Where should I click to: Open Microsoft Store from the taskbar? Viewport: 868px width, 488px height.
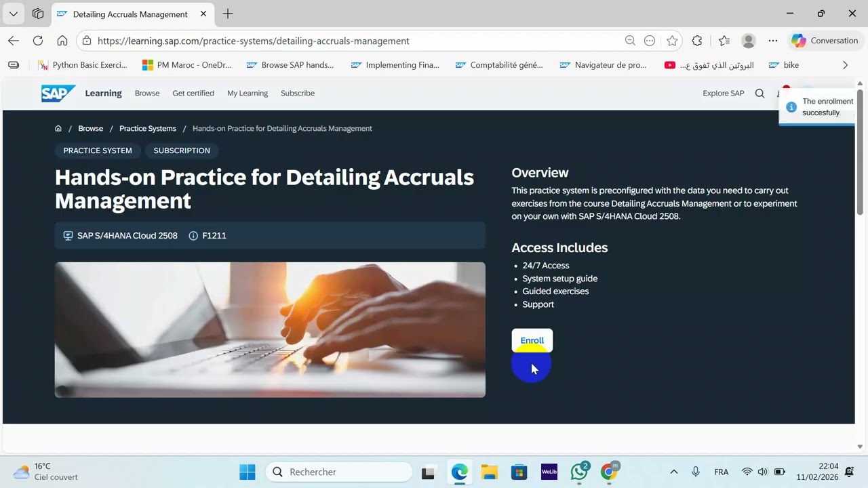point(519,472)
